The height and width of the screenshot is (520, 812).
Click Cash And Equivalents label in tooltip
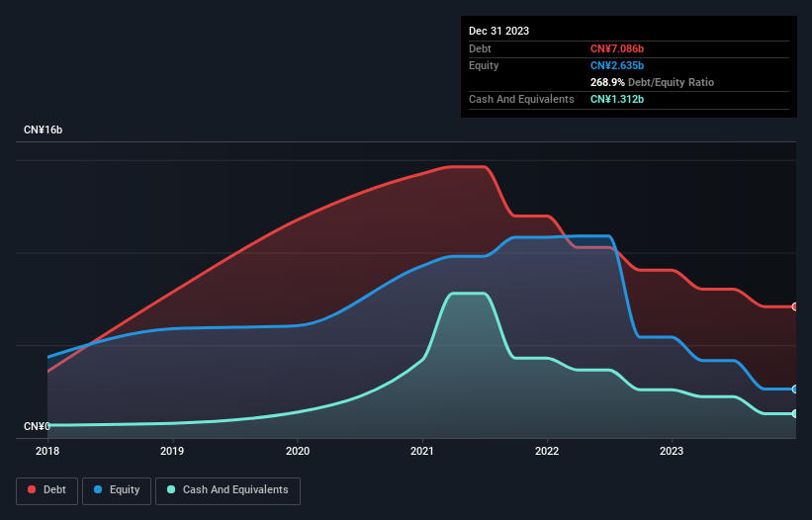(521, 99)
